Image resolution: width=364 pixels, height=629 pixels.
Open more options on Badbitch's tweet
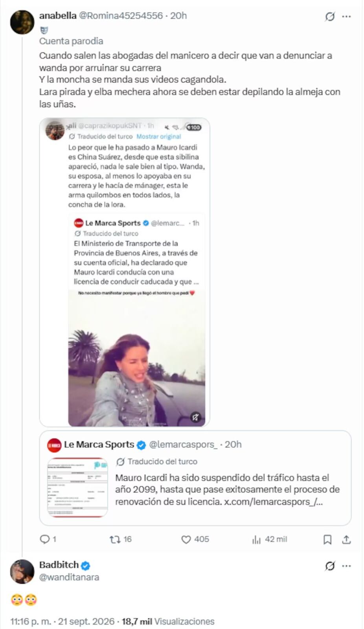(346, 566)
